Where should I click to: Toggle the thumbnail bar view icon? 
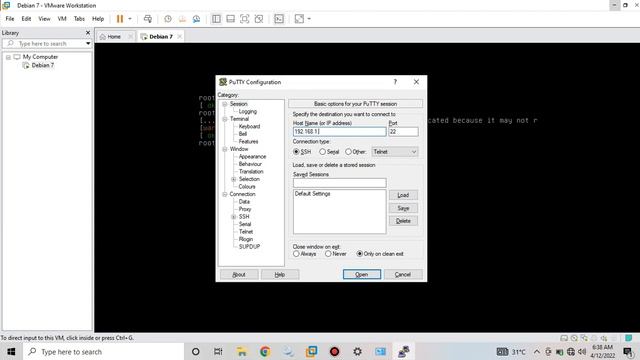(230, 19)
